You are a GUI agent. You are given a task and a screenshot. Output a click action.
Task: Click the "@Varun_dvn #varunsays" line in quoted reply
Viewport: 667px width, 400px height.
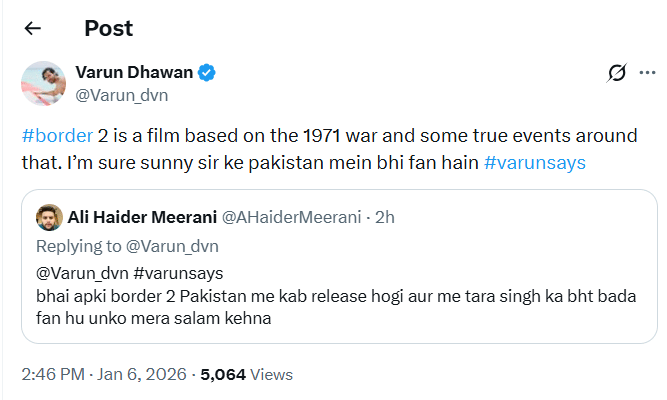[x=130, y=272]
